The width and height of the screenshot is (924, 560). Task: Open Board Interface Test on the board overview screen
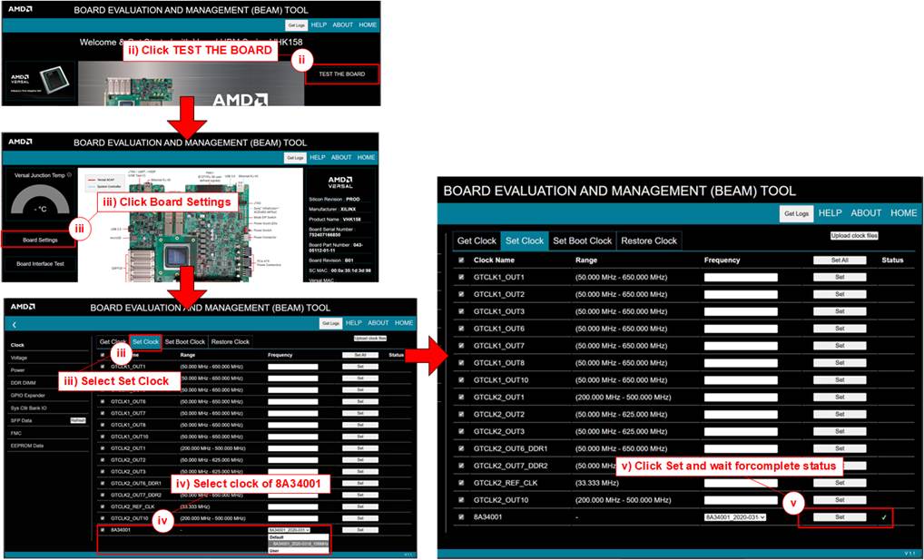(40, 263)
